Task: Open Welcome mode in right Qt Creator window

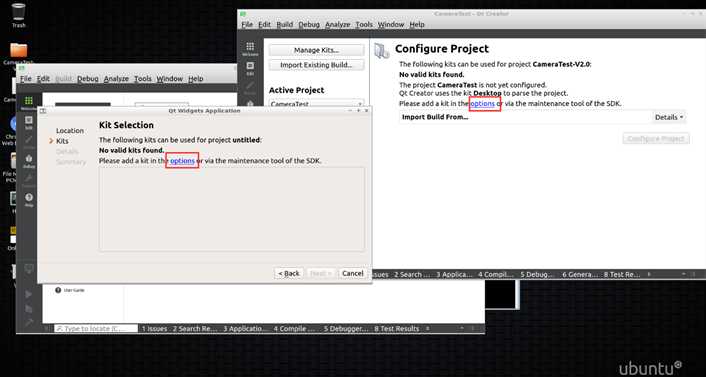Action: click(250, 49)
